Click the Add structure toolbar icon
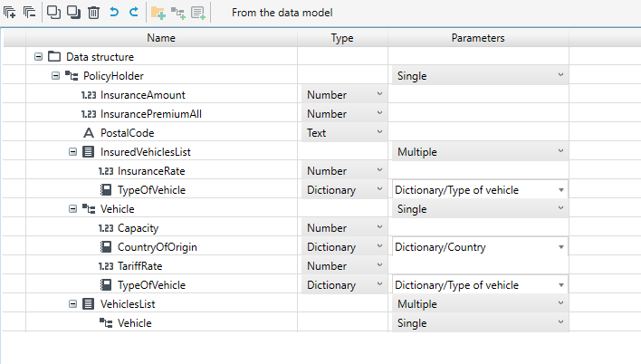Image resolution: width=641 pixels, height=364 pixels. [178, 13]
